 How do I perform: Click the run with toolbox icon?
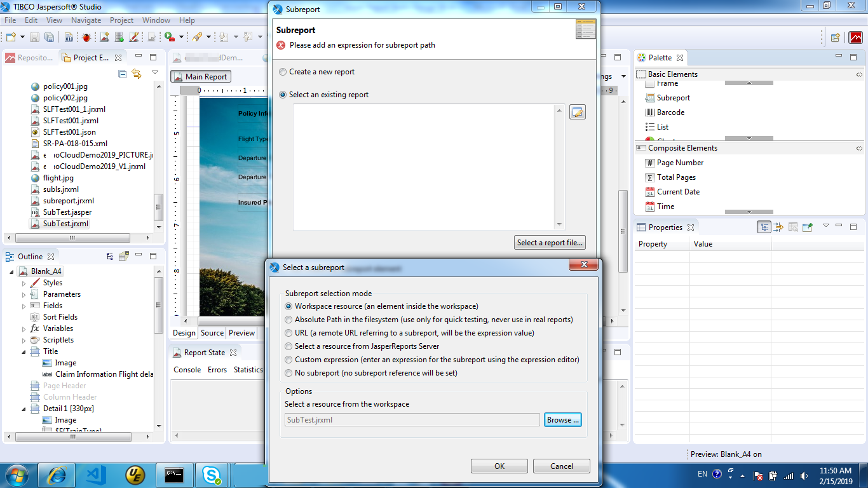170,37
